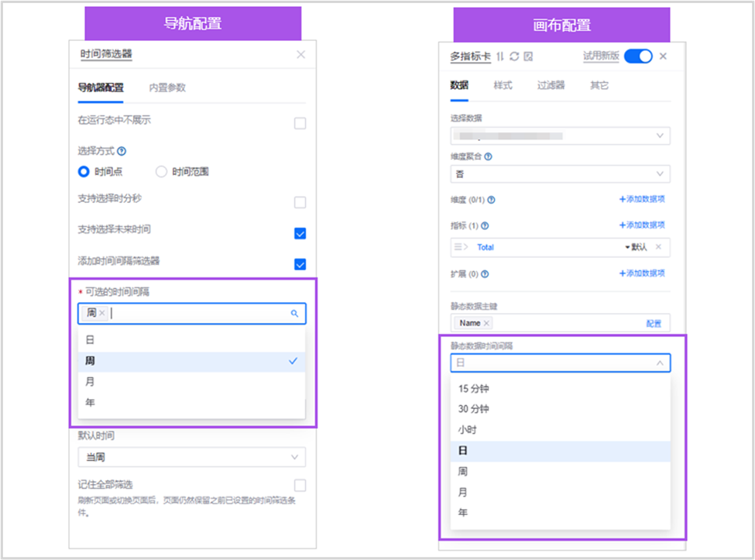Click 添加数据项 link for 扩展
The height and width of the screenshot is (560, 755).
coord(642,273)
